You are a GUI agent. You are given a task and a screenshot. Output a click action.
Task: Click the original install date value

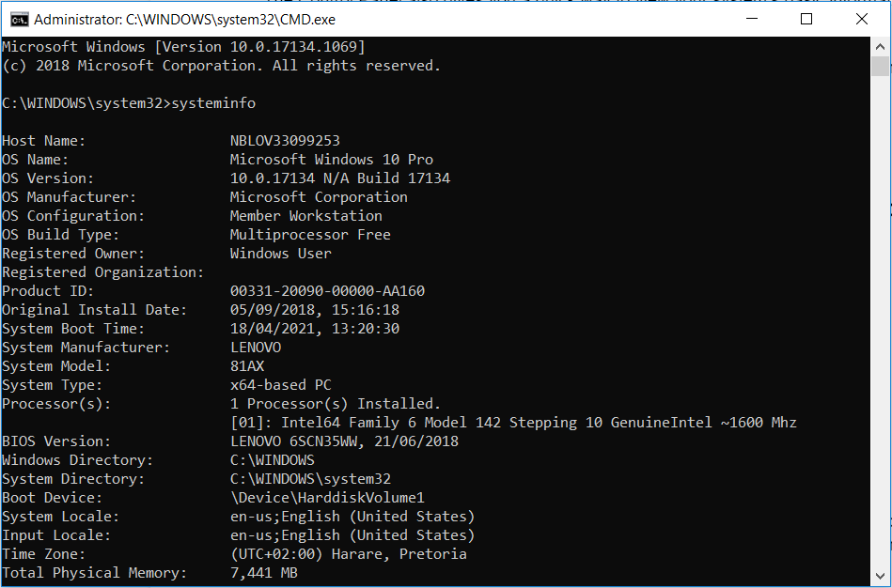315,310
